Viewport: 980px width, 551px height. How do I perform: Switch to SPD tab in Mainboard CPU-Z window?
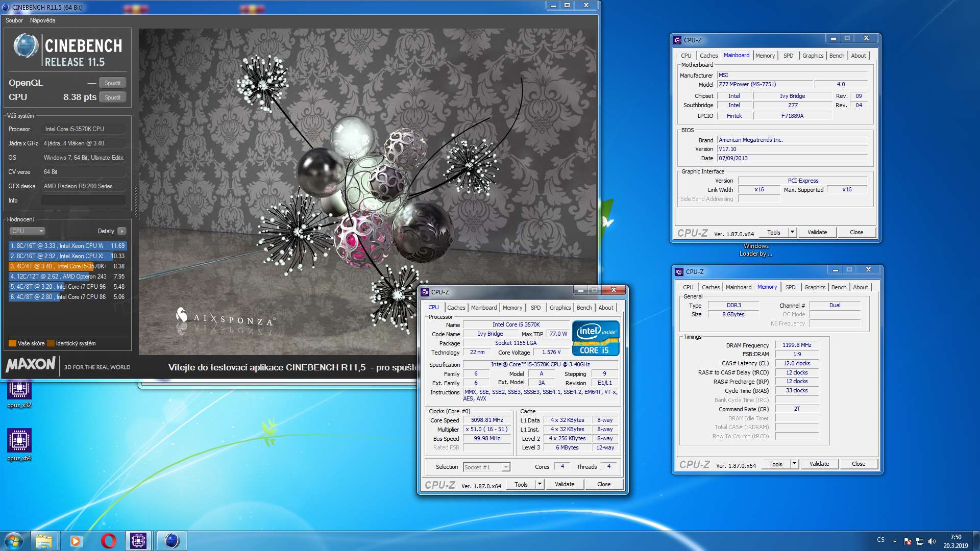(x=788, y=56)
